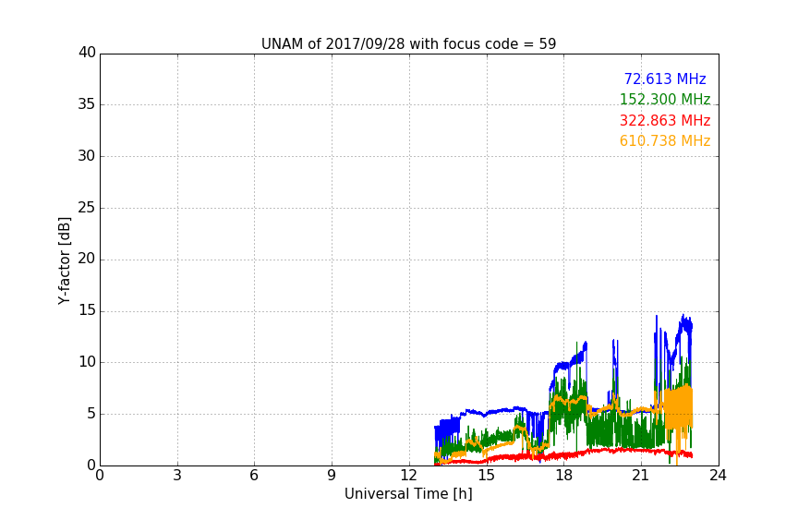Click the plot title 'UNAM of 2017/09/28 with focus code = 59'
Image resolution: width=798 pixels, height=532 pixels.
pyautogui.click(x=408, y=44)
